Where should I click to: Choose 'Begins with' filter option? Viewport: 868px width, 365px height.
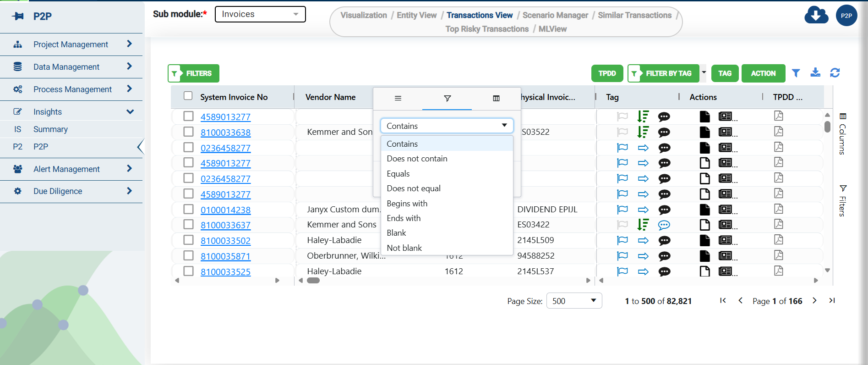click(x=447, y=204)
